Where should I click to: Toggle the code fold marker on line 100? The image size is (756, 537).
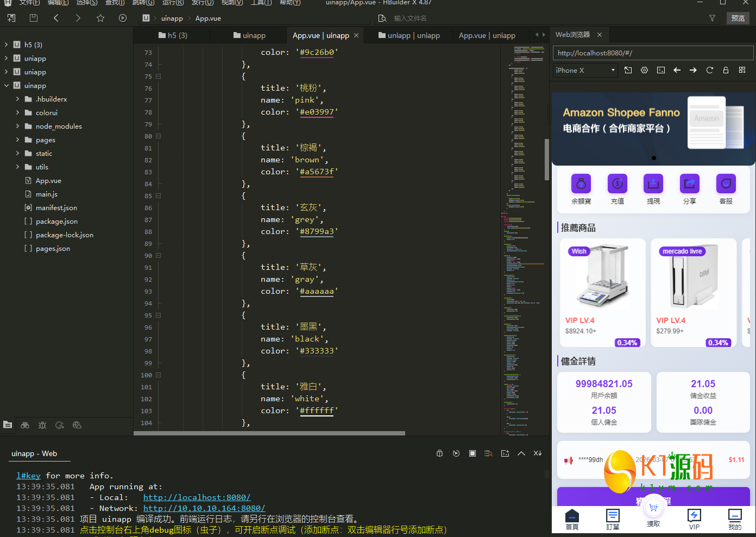[159, 375]
